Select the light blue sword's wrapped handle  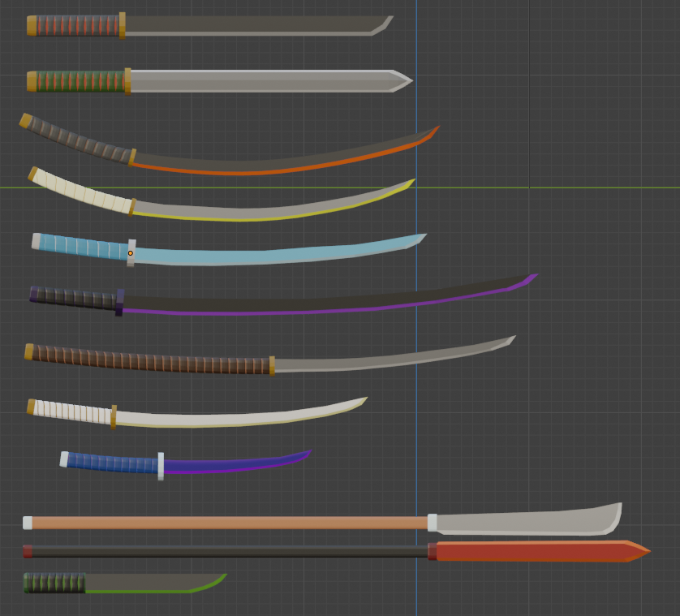[81, 246]
